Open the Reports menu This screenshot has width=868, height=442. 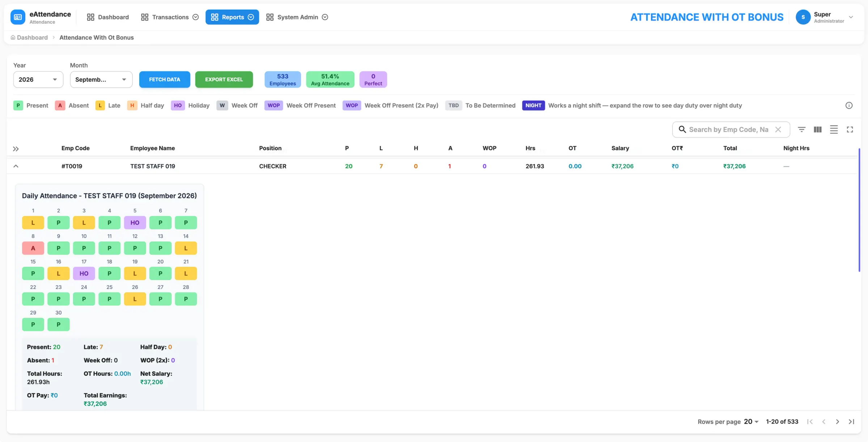(232, 17)
